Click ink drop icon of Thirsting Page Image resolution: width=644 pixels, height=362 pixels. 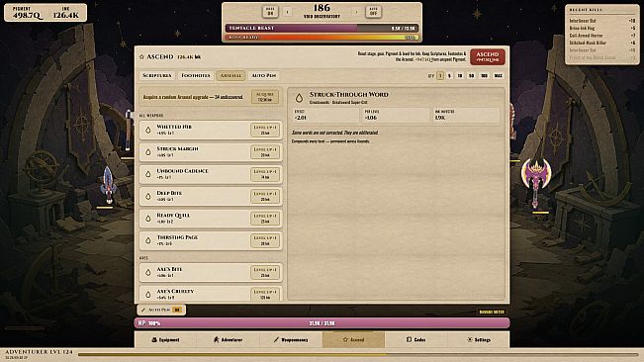point(148,241)
